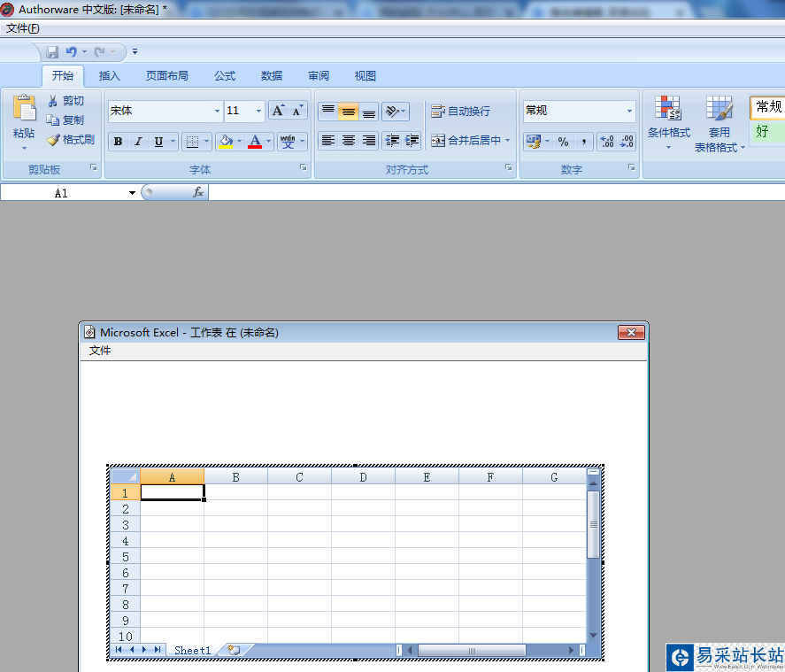The height and width of the screenshot is (672, 785).
Task: Switch to the 数据 ribbon tab
Action: [272, 75]
